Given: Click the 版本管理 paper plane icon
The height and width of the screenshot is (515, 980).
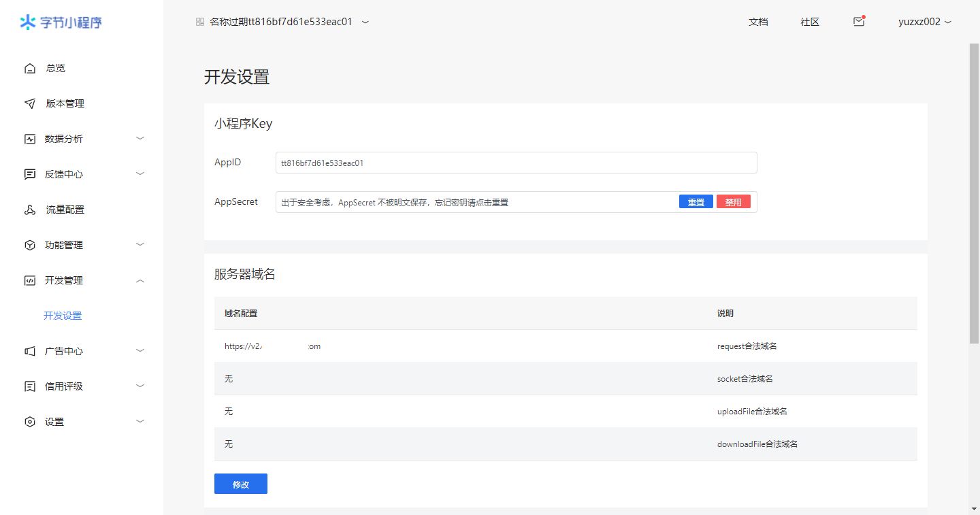Looking at the screenshot, I should [x=29, y=103].
